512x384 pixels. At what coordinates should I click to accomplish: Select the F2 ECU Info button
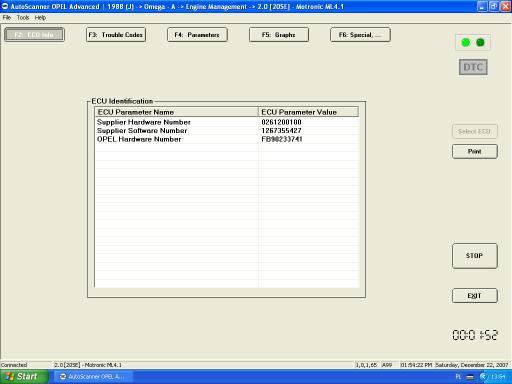(x=34, y=35)
